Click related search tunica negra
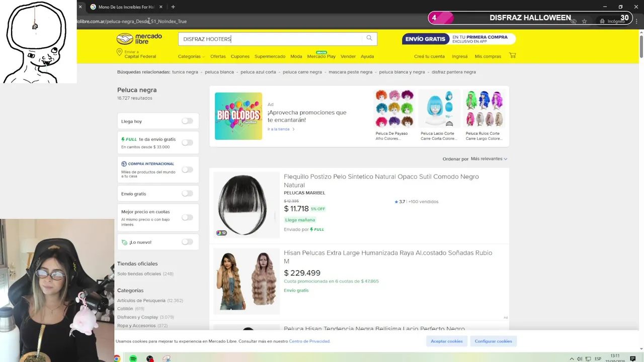 click(185, 72)
